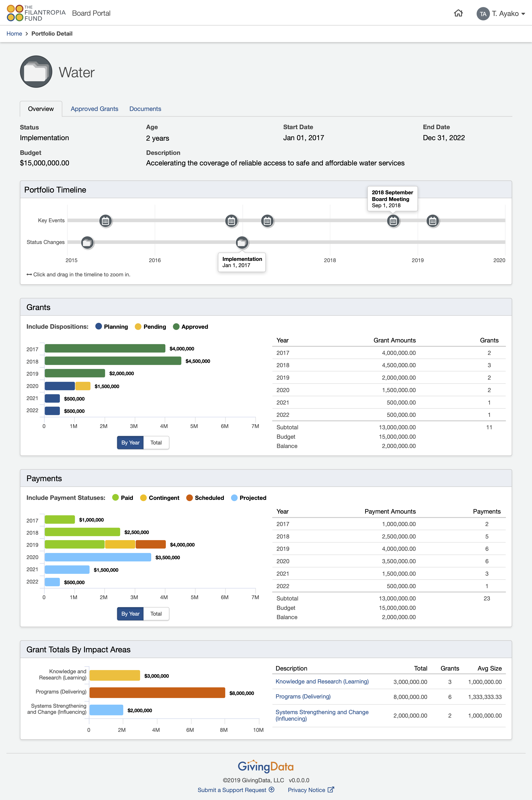
Task: Toggle the Contingent payment status filter
Action: [x=159, y=498]
